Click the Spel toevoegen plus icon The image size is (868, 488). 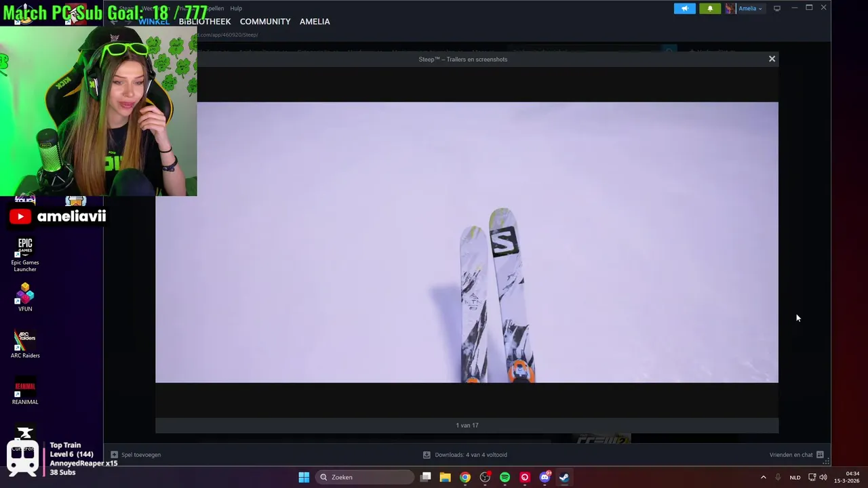point(114,455)
